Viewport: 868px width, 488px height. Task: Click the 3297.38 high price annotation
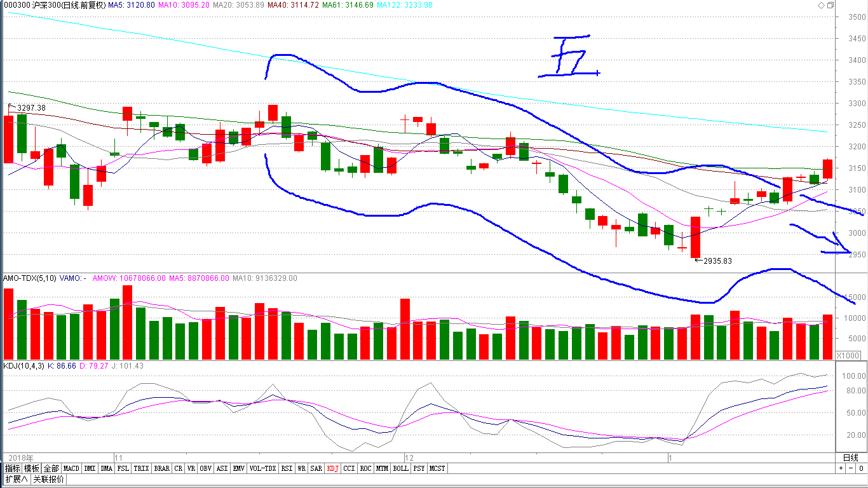(x=31, y=108)
